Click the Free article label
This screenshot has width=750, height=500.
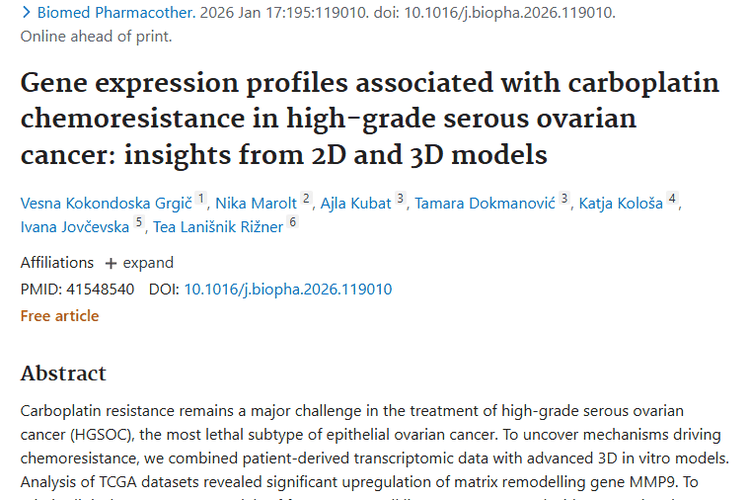click(60, 316)
